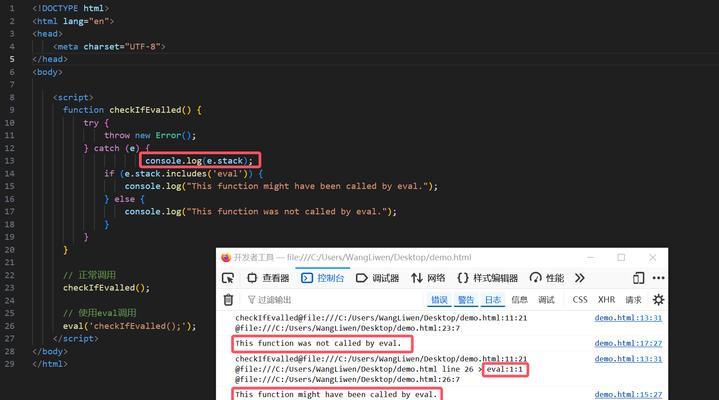Show more DevTools tools via double chevron
The image size is (719, 400).
pos(580,278)
